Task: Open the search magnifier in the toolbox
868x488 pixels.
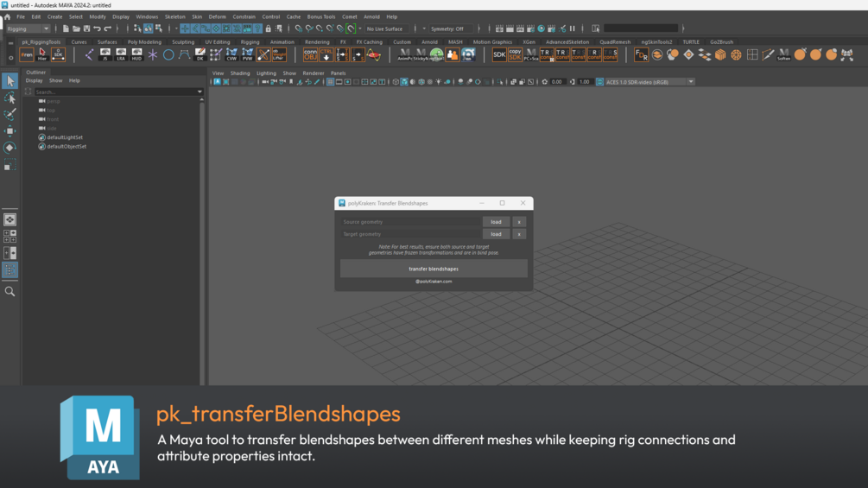Action: 10,292
